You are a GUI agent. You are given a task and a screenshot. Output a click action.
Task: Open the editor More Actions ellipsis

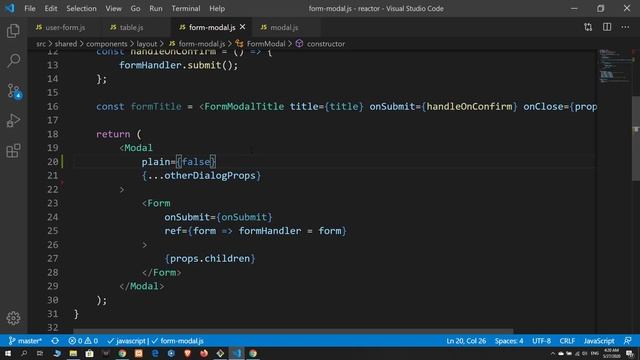tap(625, 27)
